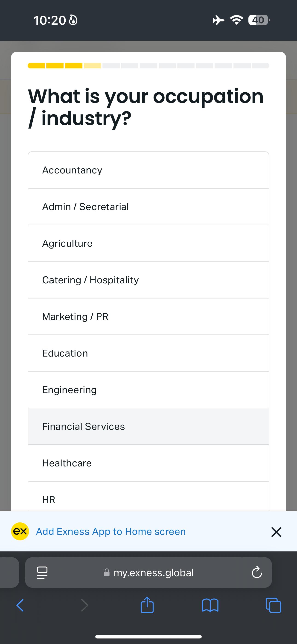
Task: Tap the my.exness.global address bar
Action: pos(148,573)
